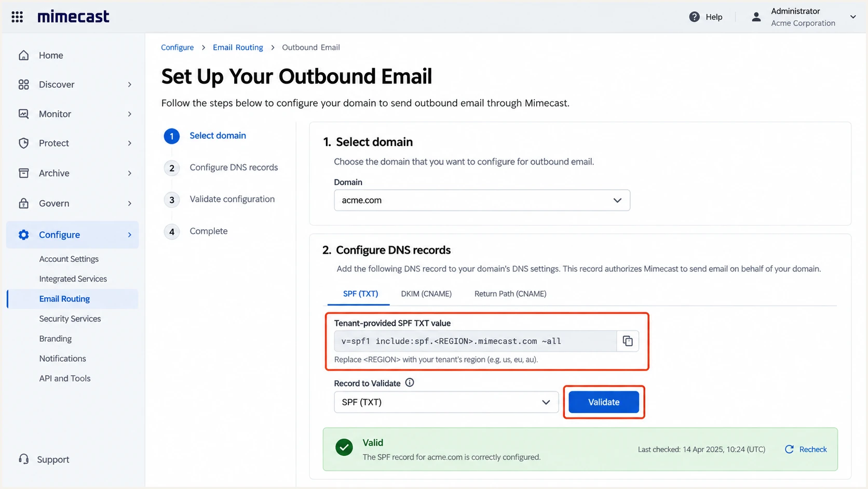This screenshot has width=868, height=489.
Task: Click the mimecast logo
Action: [x=73, y=17]
